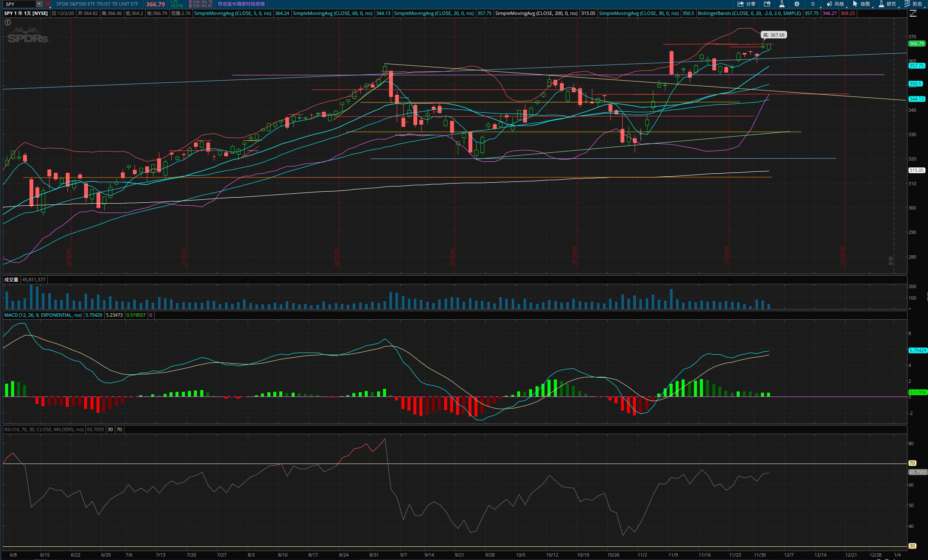Click the 12/18/20 expiration marker label

(x=843, y=256)
